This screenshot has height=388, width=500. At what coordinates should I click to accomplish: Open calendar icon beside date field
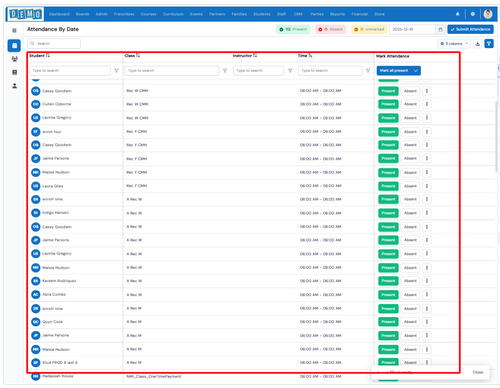pos(440,29)
